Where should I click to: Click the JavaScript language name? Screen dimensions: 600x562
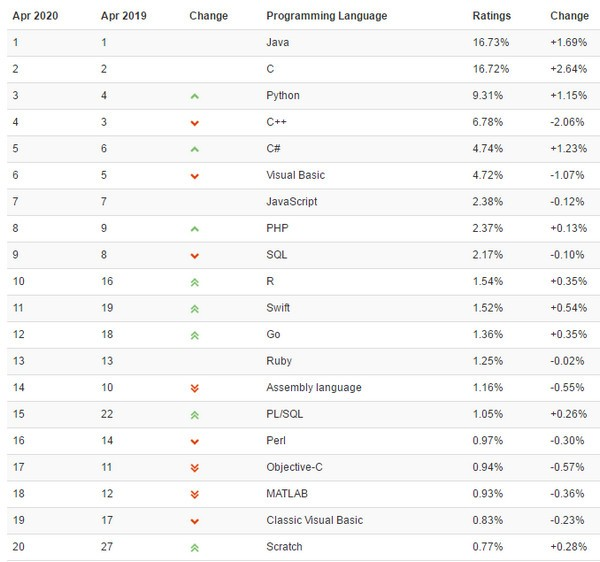point(292,202)
